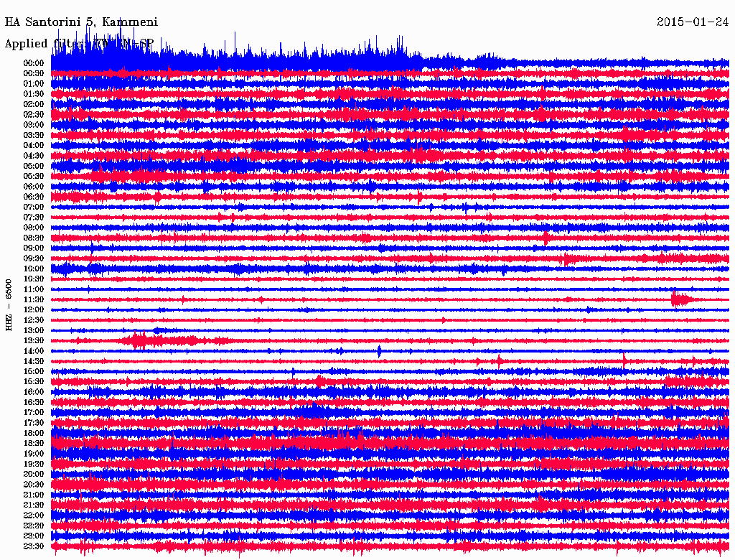Viewport: 735px width, 560px height.
Task: Click the red burst on the 11:30 trace
Action: [680, 299]
